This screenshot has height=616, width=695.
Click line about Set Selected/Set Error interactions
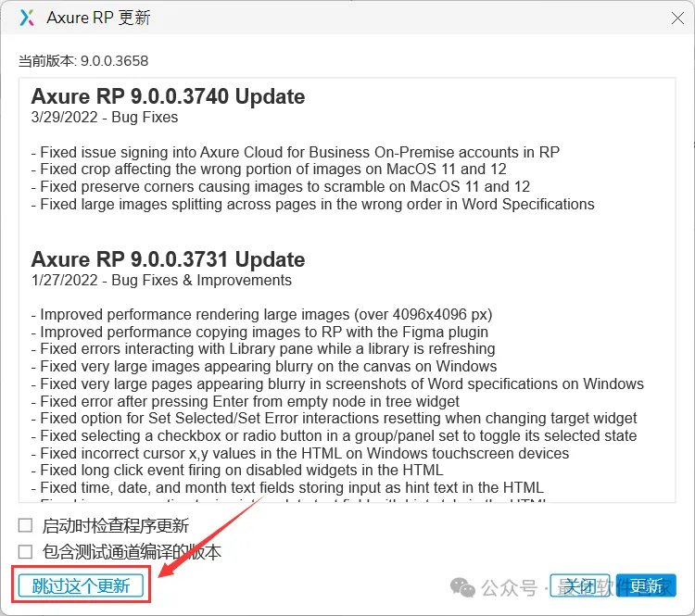point(335,418)
